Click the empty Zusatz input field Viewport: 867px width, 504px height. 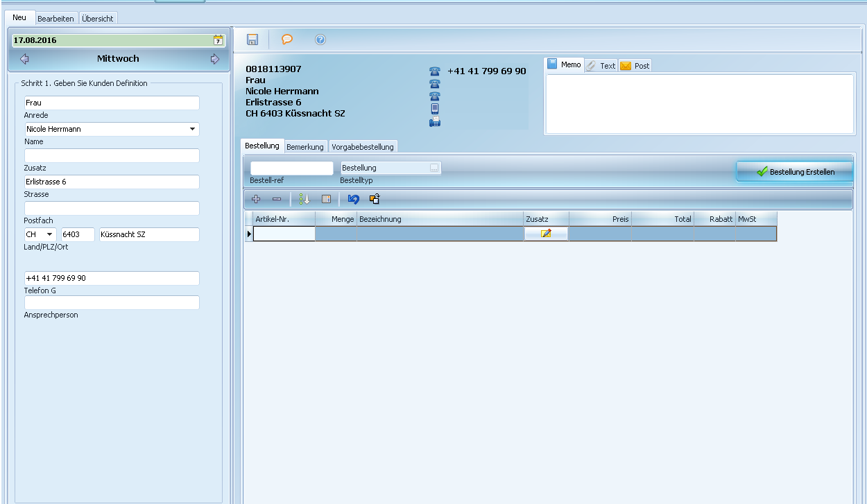[112, 155]
